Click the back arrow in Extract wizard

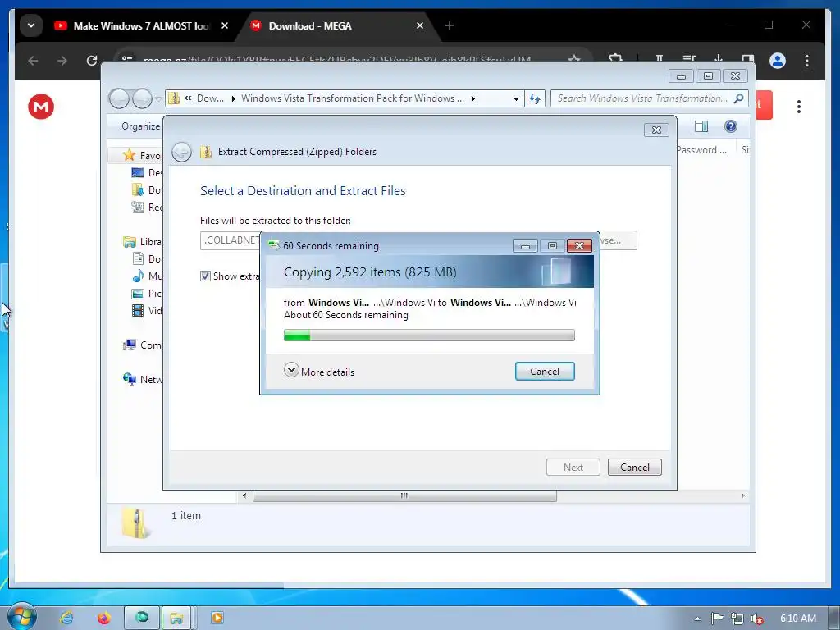click(x=181, y=152)
